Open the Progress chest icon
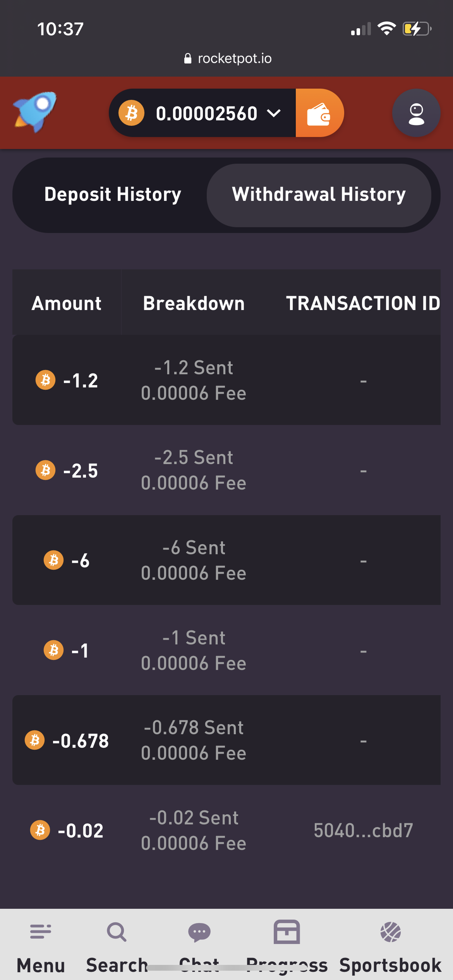 pos(287,932)
